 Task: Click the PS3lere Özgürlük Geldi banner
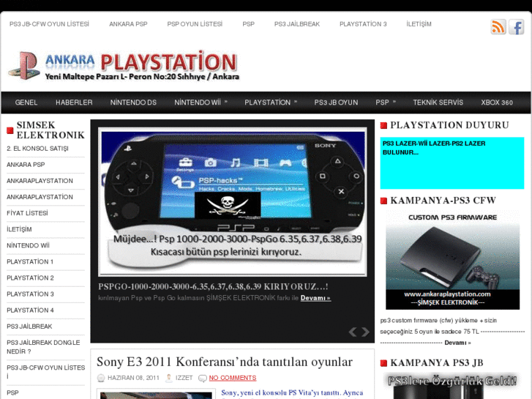coord(452,386)
